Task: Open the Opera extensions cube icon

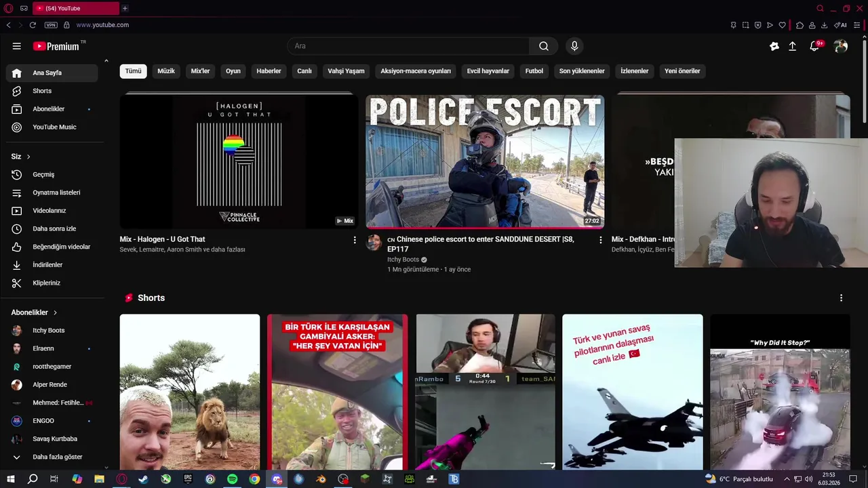Action: [x=800, y=25]
